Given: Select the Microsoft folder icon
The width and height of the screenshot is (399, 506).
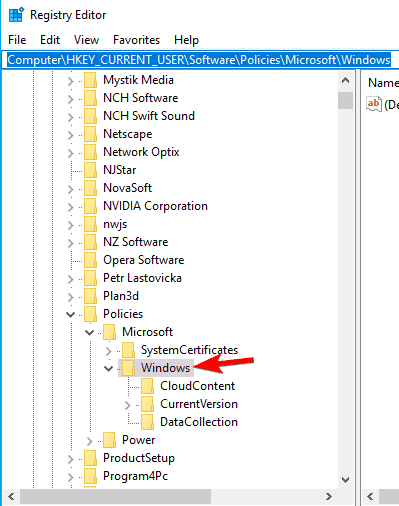Looking at the screenshot, I should point(109,332).
